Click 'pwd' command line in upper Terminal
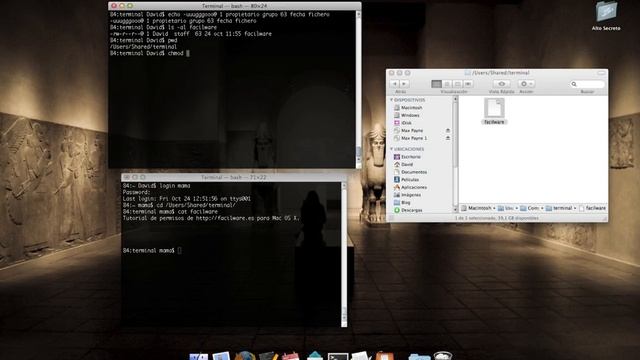This screenshot has height=360, width=640. (143, 40)
